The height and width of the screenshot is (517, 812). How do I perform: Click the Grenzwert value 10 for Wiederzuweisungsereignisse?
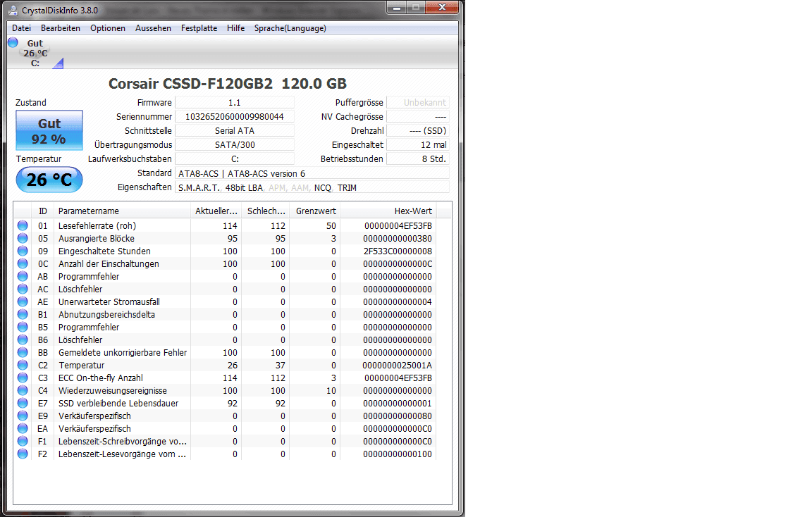click(331, 390)
